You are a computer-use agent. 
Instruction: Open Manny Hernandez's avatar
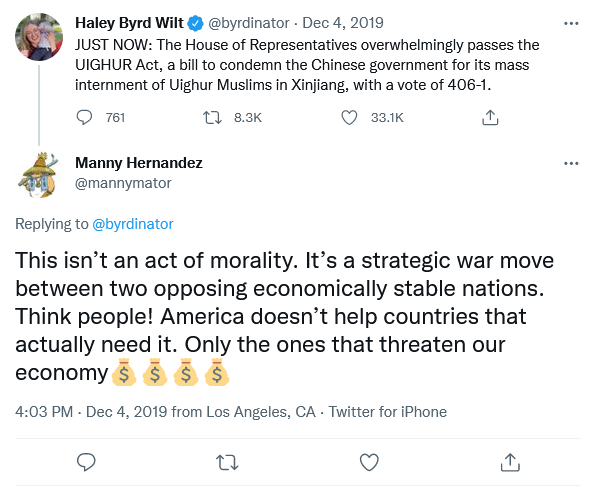coord(39,175)
